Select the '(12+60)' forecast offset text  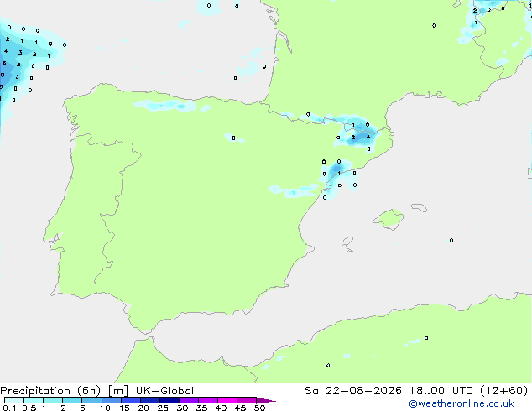504,391
